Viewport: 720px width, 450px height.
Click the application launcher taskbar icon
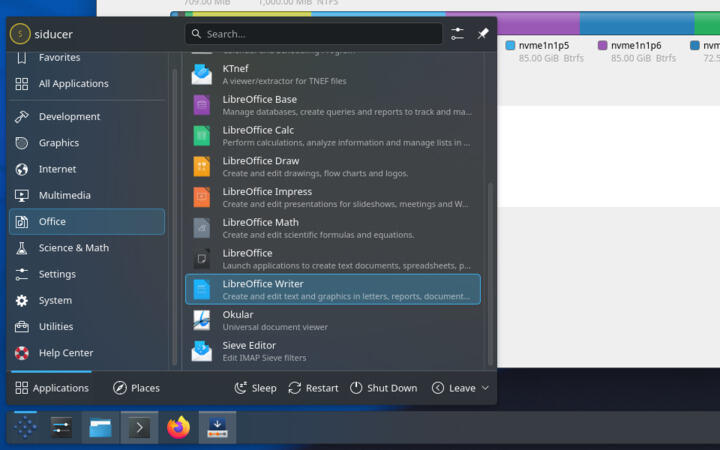25,428
